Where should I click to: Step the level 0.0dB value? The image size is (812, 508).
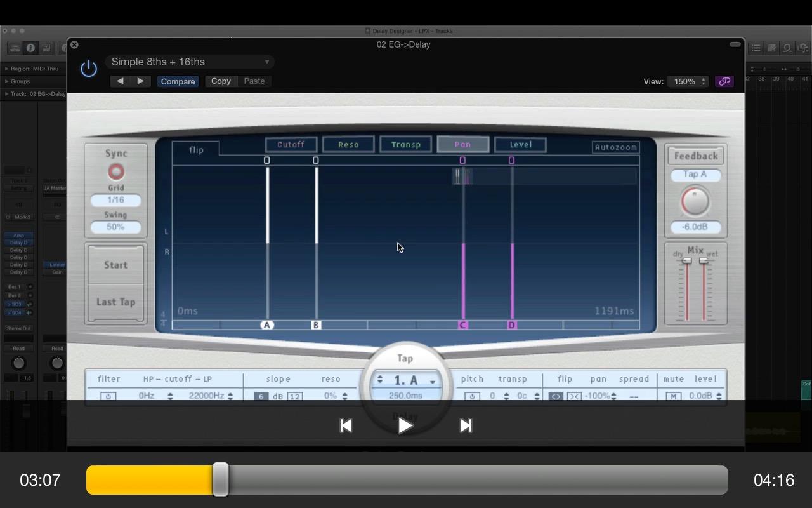[719, 396]
